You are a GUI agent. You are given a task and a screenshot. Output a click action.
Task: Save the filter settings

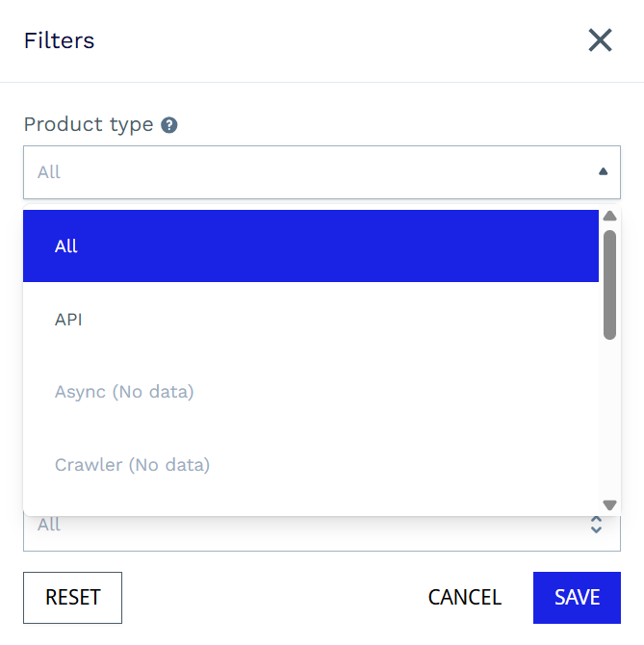pyautogui.click(x=577, y=598)
